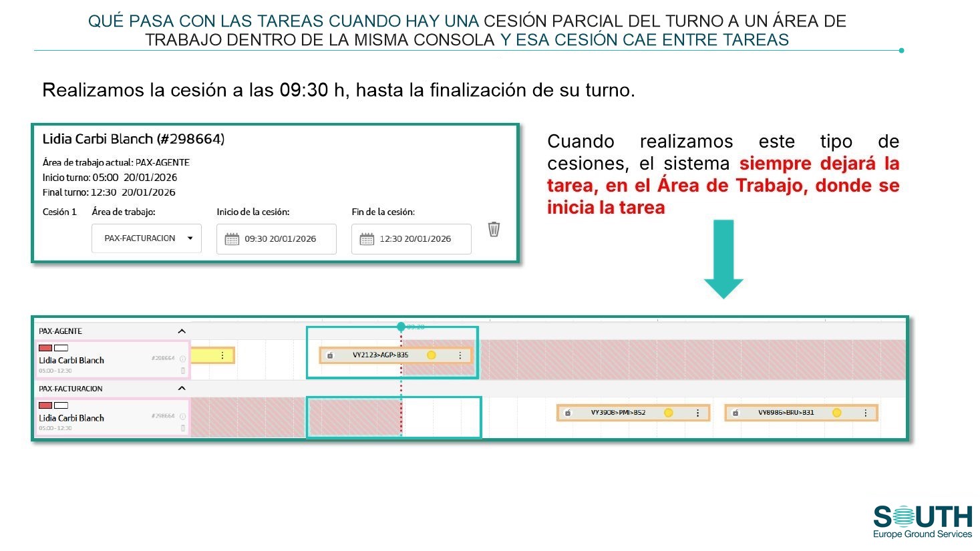The image size is (980, 551).
Task: Collapse the PAX-FACTURACION group
Action: [181, 389]
